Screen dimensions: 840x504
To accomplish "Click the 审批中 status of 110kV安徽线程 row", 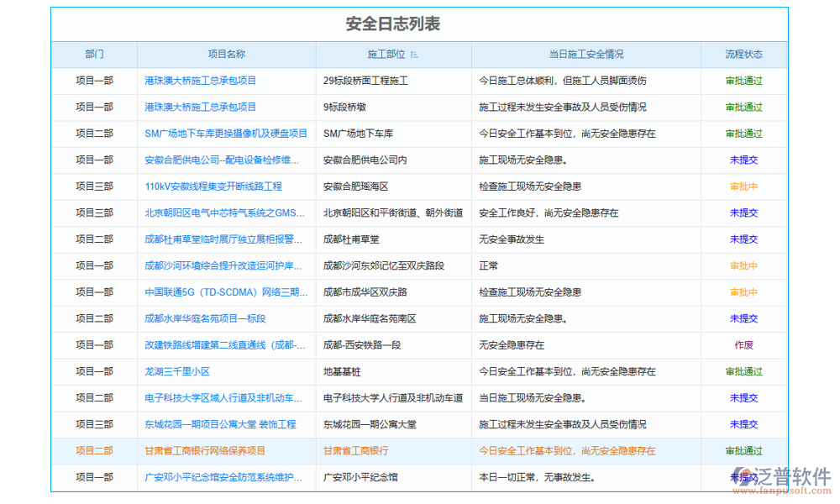I will click(743, 186).
